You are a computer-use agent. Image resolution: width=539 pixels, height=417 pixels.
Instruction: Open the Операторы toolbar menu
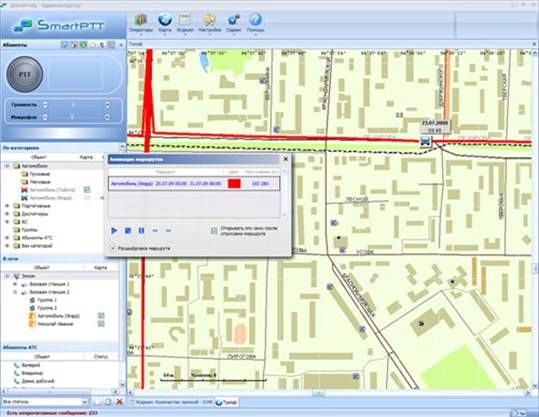[141, 23]
